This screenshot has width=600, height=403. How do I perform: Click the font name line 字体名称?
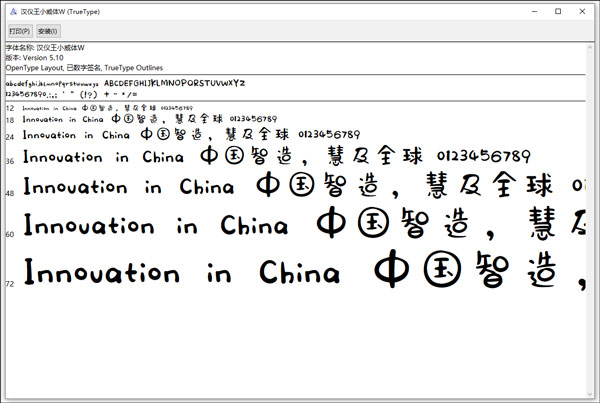point(45,48)
